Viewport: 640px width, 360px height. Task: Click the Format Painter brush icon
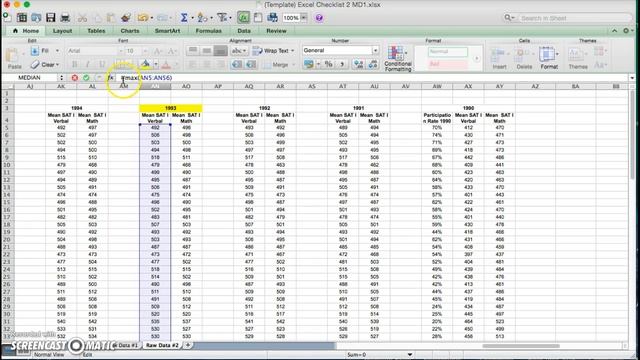(x=126, y=18)
